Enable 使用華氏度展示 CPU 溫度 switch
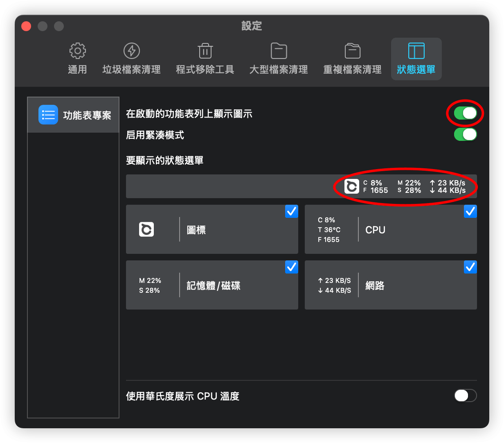 466,396
